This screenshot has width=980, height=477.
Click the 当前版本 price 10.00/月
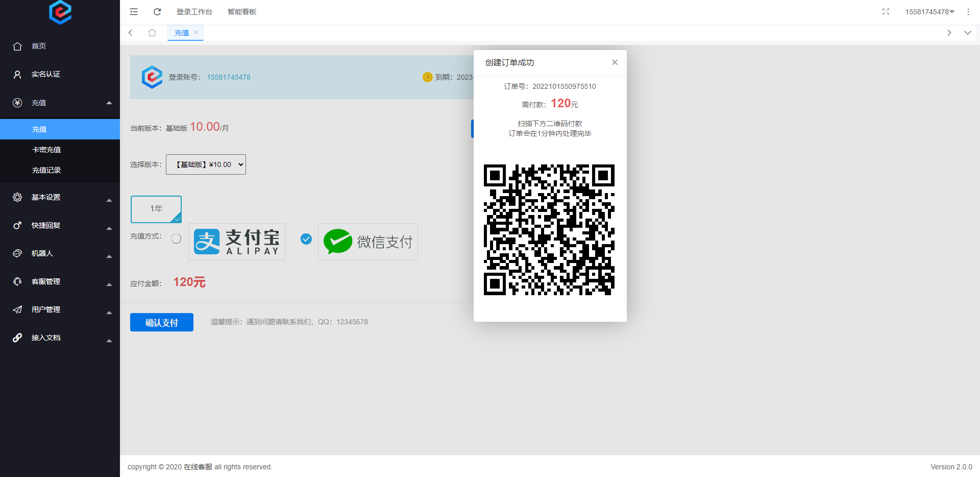click(x=209, y=127)
